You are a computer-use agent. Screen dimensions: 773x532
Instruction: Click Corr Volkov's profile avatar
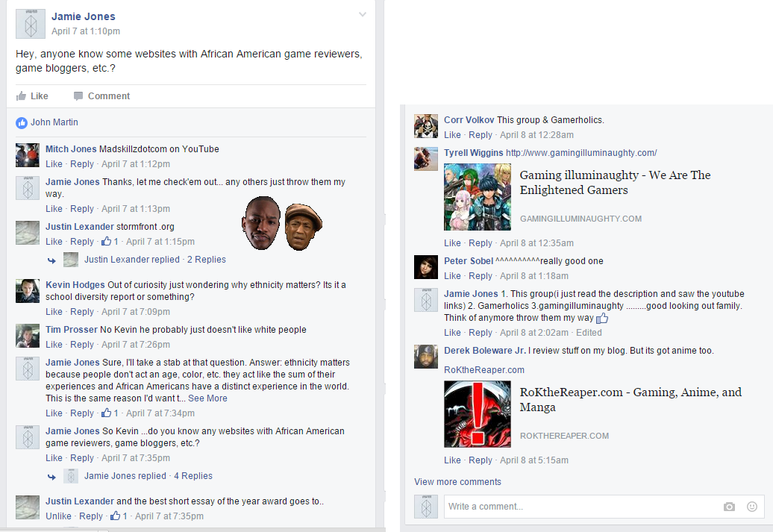coord(426,126)
